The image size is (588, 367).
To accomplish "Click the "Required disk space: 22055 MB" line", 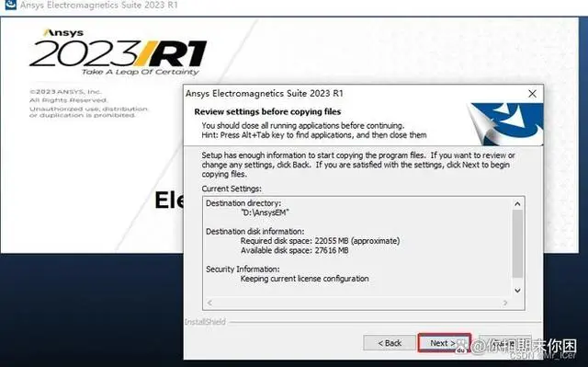I will click(x=320, y=241).
